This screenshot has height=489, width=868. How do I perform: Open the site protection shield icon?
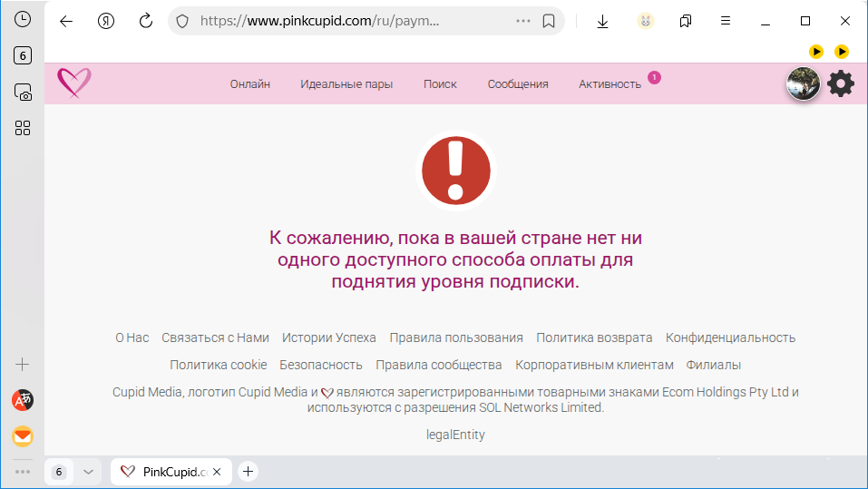coord(182,21)
